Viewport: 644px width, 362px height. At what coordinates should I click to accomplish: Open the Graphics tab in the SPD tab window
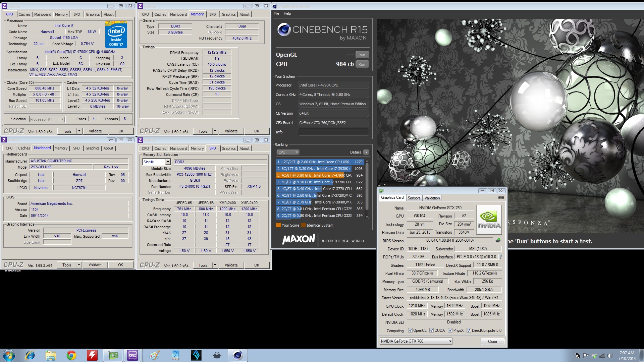tap(229, 148)
